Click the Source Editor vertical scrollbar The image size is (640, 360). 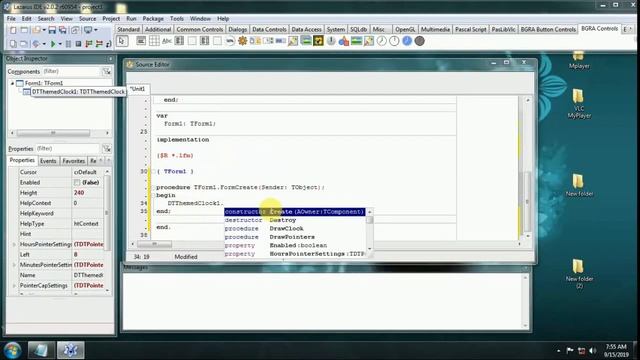(x=527, y=168)
